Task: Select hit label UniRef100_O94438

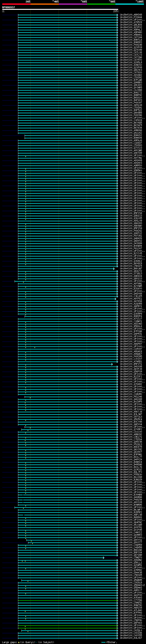Action: click(131, 572)
